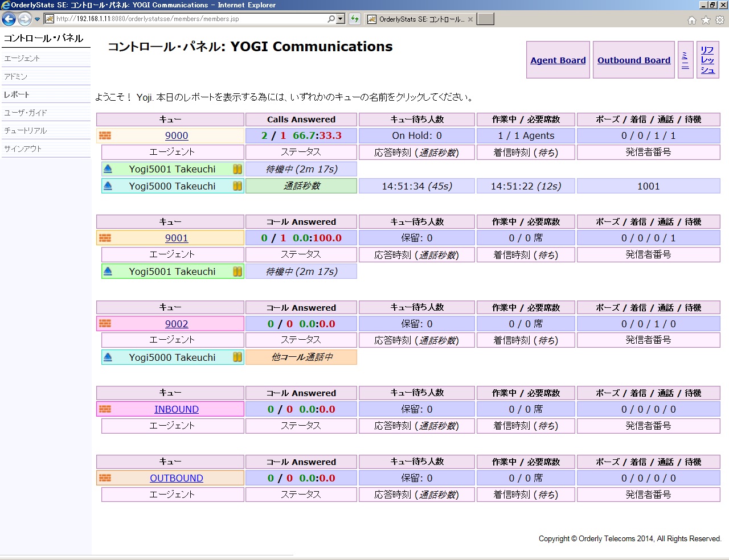This screenshot has height=560, width=729.
Task: Click the Internet Explorer logo in title bar
Action: [x=6, y=5]
